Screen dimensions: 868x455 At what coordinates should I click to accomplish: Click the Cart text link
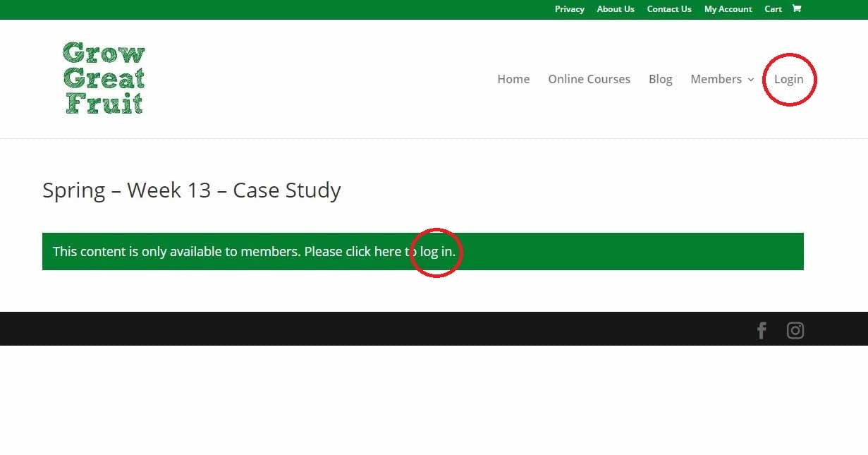[774, 9]
